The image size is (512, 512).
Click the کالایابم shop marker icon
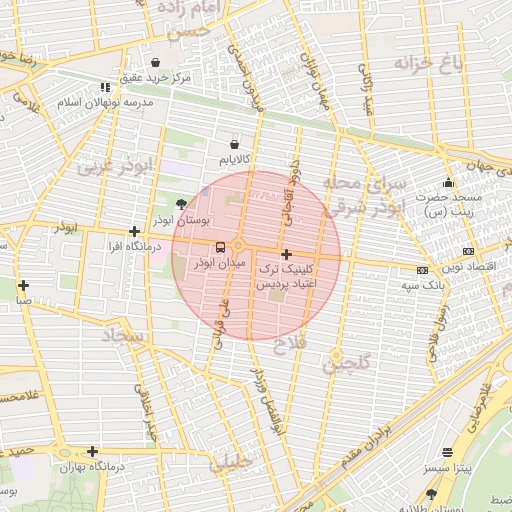[235, 144]
